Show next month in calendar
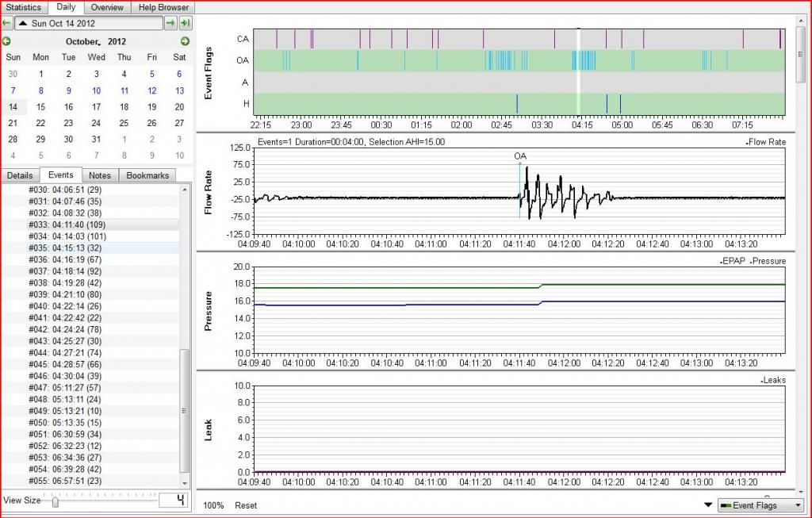 pos(185,41)
